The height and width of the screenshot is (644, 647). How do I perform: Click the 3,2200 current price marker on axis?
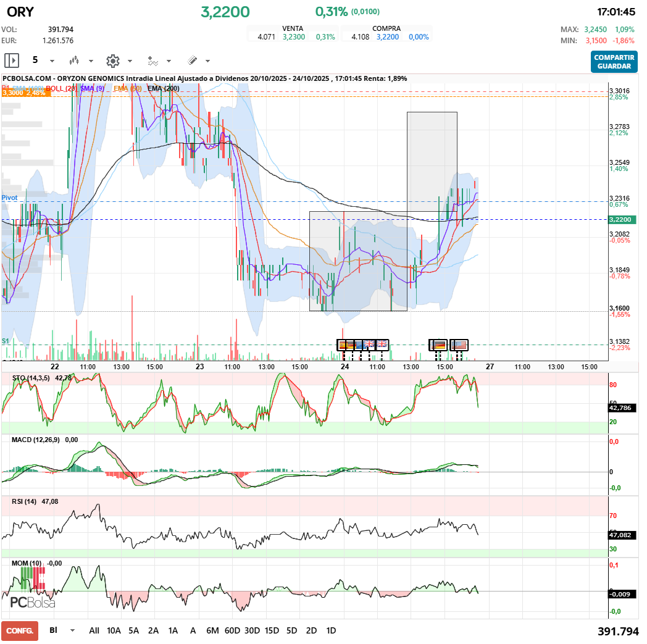point(622,219)
